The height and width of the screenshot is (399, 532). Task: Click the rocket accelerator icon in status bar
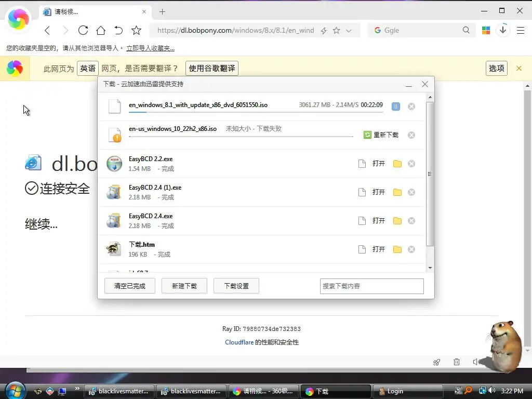tap(436, 362)
